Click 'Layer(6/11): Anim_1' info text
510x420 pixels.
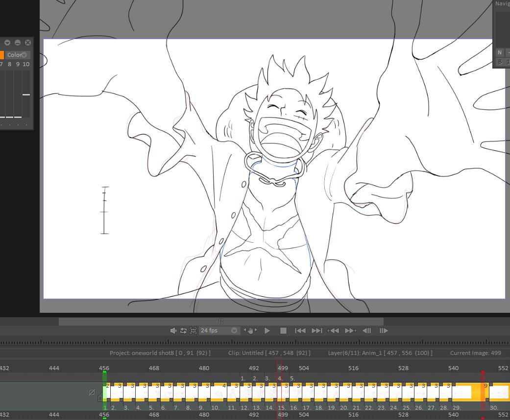click(x=380, y=353)
